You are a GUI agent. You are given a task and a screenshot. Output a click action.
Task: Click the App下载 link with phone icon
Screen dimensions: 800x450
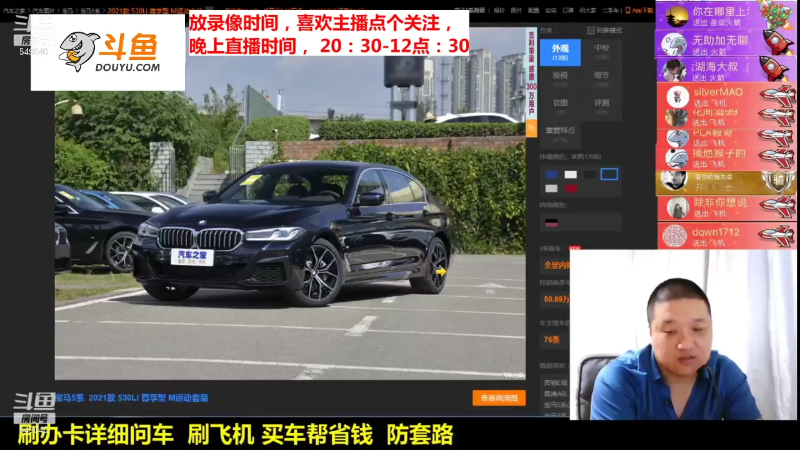coord(639,10)
